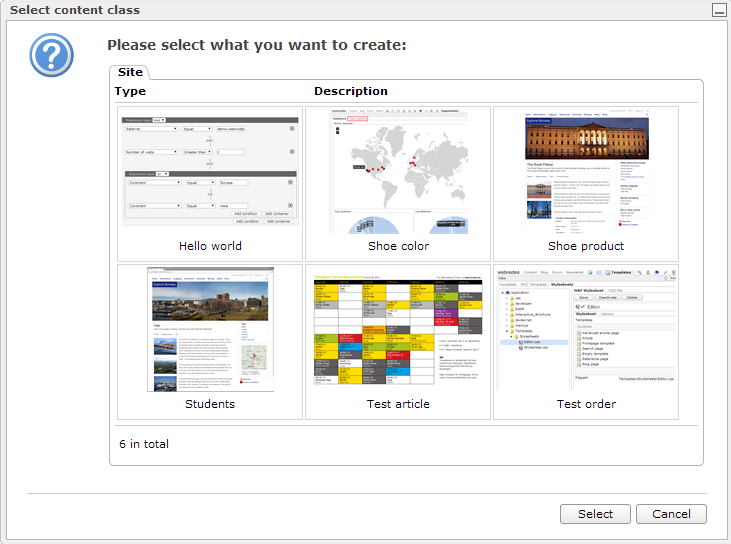
Task: Collapse the dialog using the title bar icon
Action: pos(718,10)
